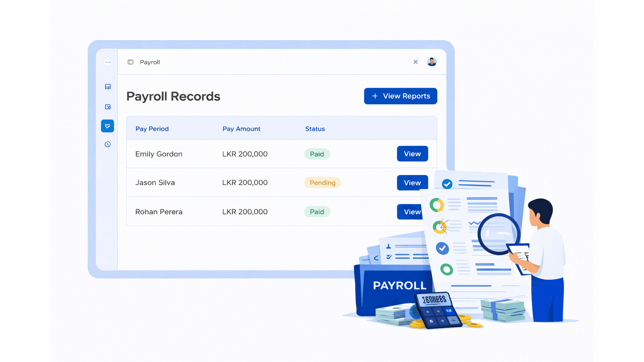Viewport: 644px width, 362px height.
Task: Select the dashboard icon in the sidebar
Action: pos(108,87)
